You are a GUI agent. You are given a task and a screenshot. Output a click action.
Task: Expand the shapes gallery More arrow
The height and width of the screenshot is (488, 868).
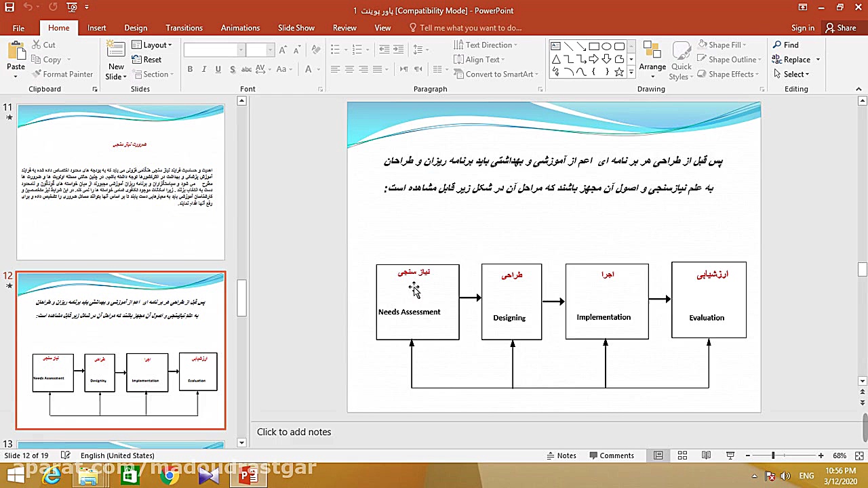[x=631, y=73]
